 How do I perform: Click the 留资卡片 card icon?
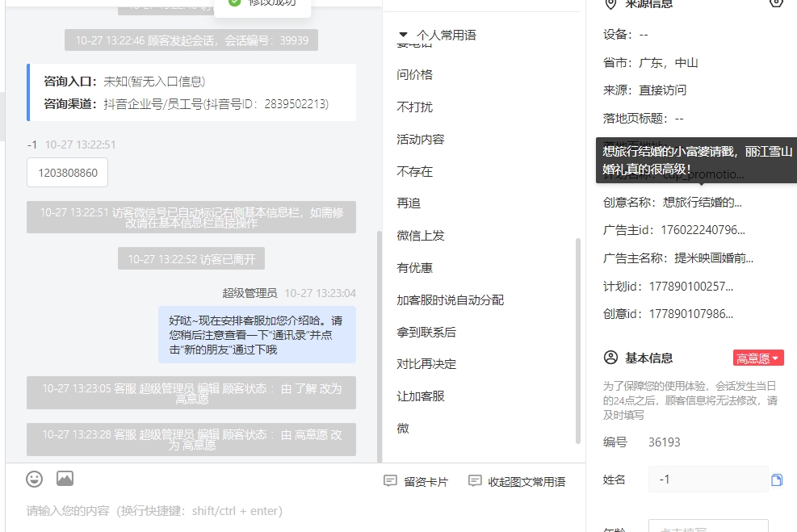tap(390, 480)
